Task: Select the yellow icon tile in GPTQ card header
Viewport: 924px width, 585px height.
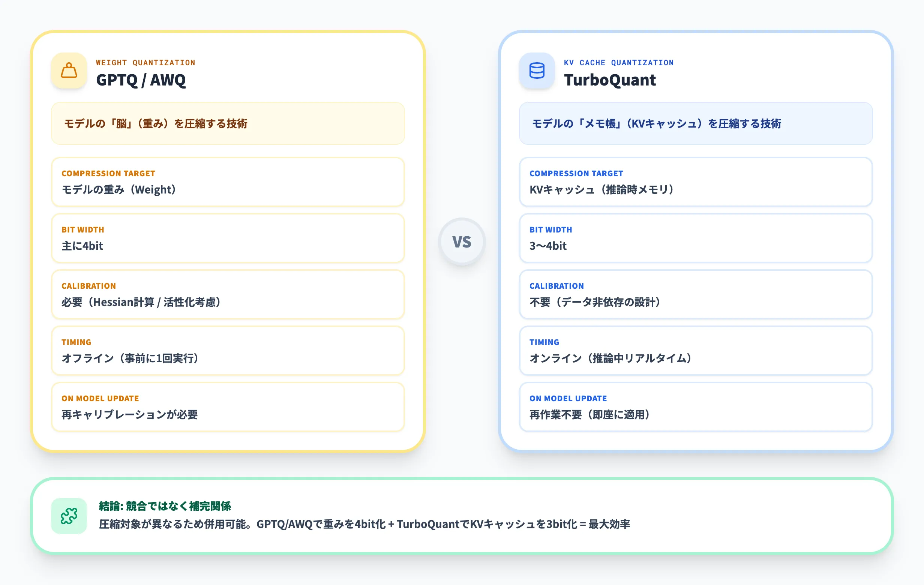Action: coord(69,71)
